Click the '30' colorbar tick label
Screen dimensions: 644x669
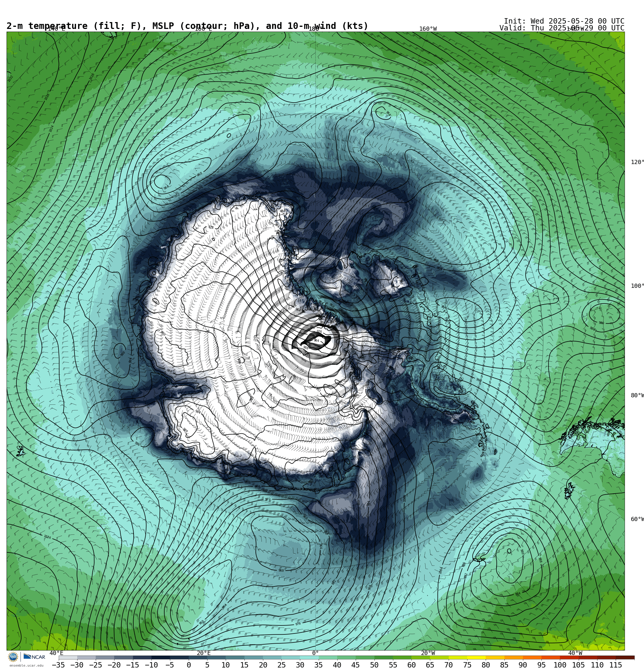(300, 665)
